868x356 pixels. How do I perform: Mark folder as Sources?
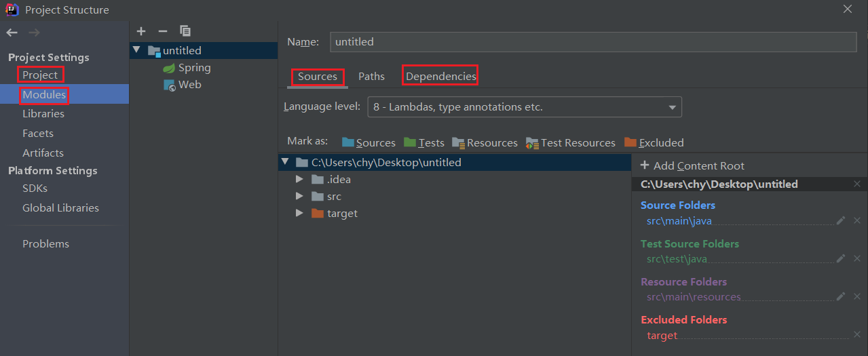coord(369,142)
